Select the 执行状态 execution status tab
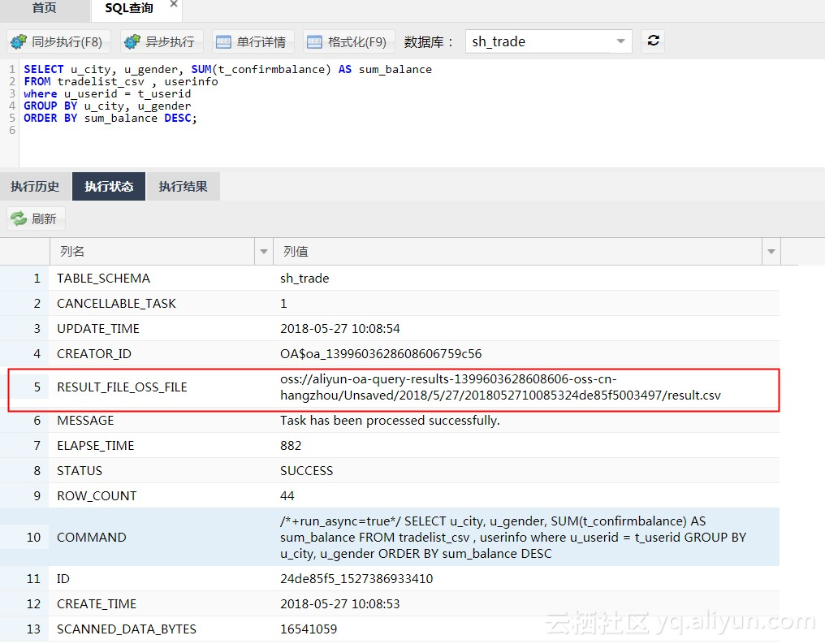The width and height of the screenshot is (825, 644). pos(109,186)
